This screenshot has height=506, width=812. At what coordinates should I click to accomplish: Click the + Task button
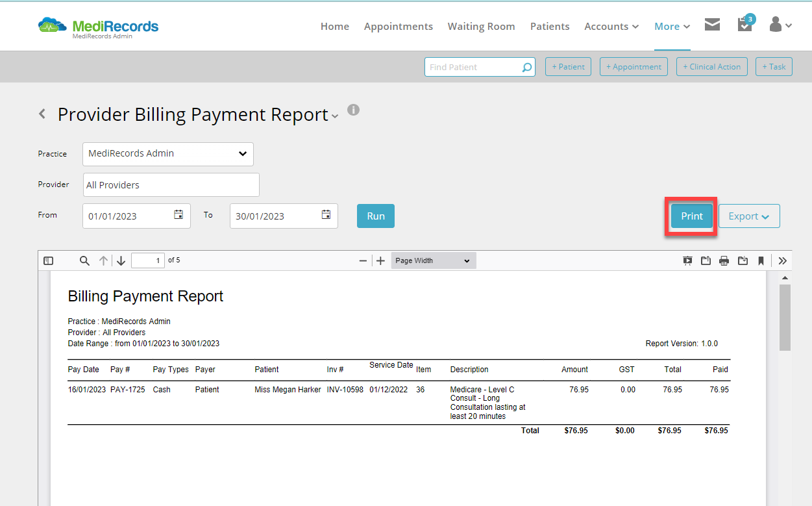click(774, 67)
